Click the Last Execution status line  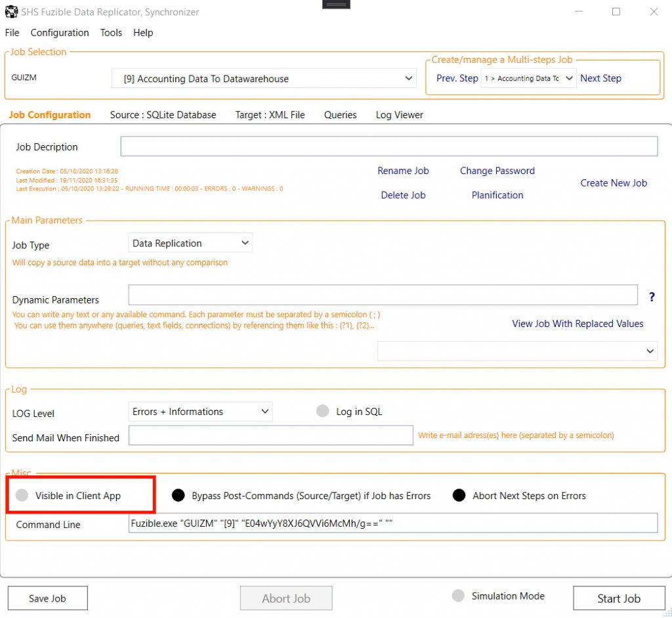(150, 188)
